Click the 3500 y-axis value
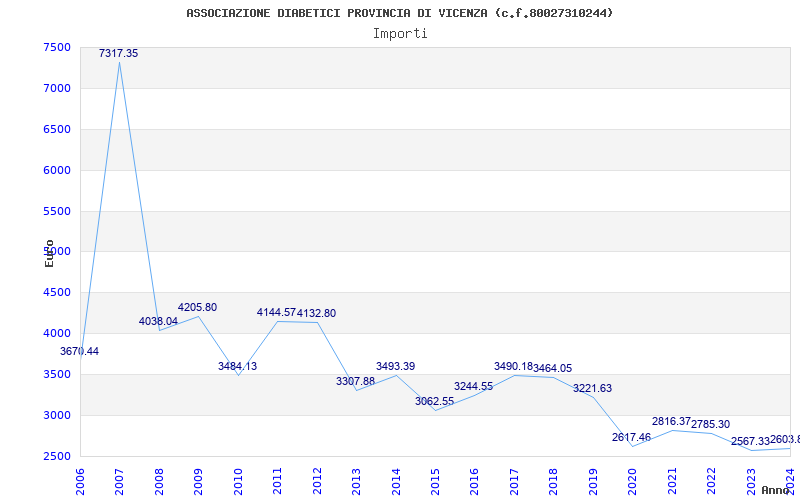Image resolution: width=800 pixels, height=500 pixels. click(x=57, y=374)
